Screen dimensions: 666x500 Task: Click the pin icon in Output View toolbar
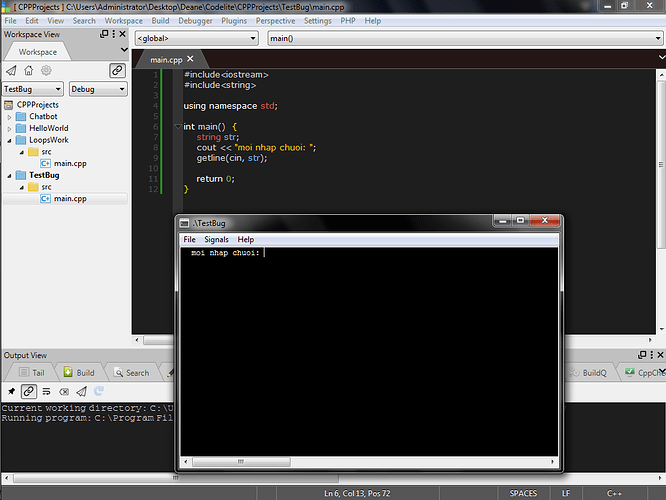[x=11, y=391]
